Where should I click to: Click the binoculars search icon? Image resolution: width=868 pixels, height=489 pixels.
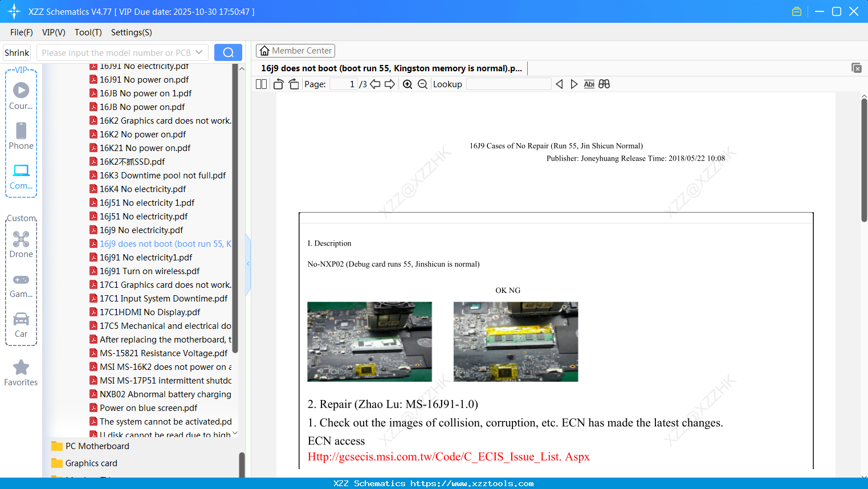pyautogui.click(x=604, y=84)
